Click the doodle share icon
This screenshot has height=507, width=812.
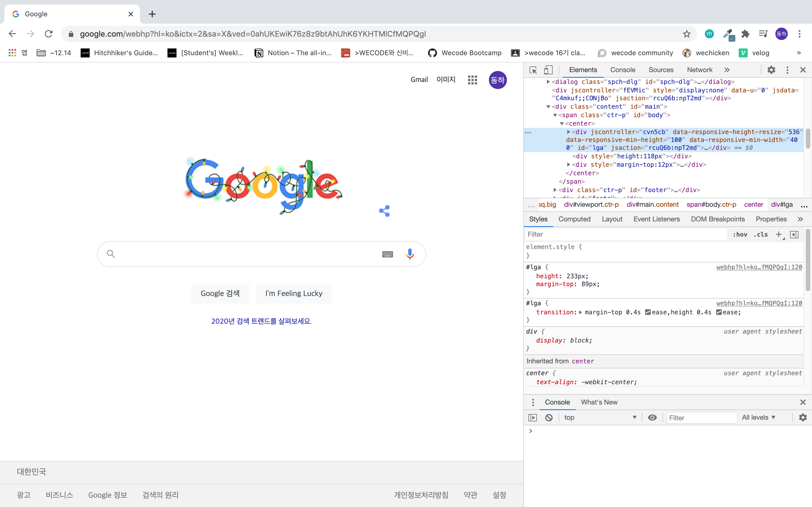385,211
